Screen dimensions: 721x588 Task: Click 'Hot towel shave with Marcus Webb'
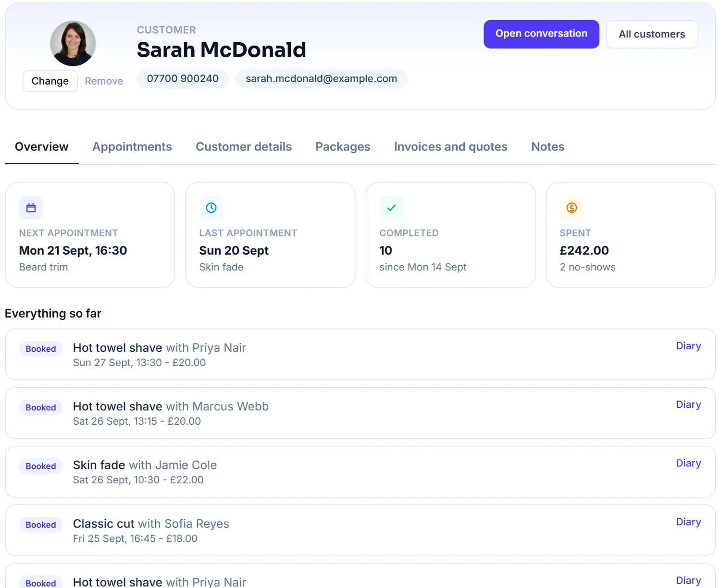[x=171, y=406]
